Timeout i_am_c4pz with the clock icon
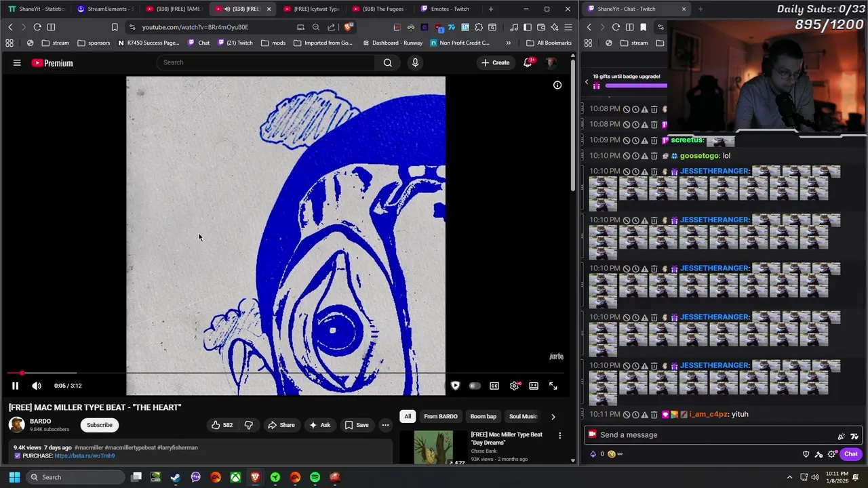Screen dimensions: 868x488 (x=635, y=414)
